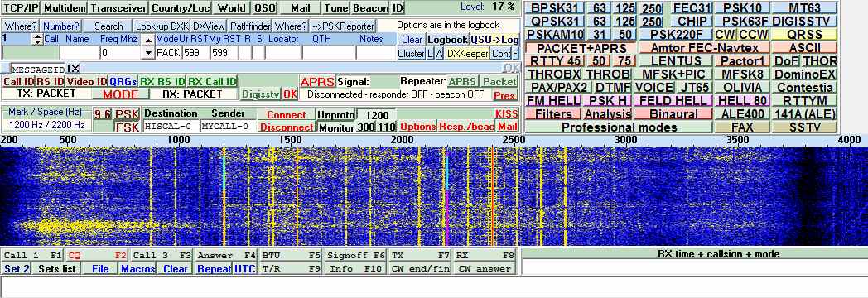Click the red APRS button
The height and width of the screenshot is (298, 868).
tap(317, 82)
